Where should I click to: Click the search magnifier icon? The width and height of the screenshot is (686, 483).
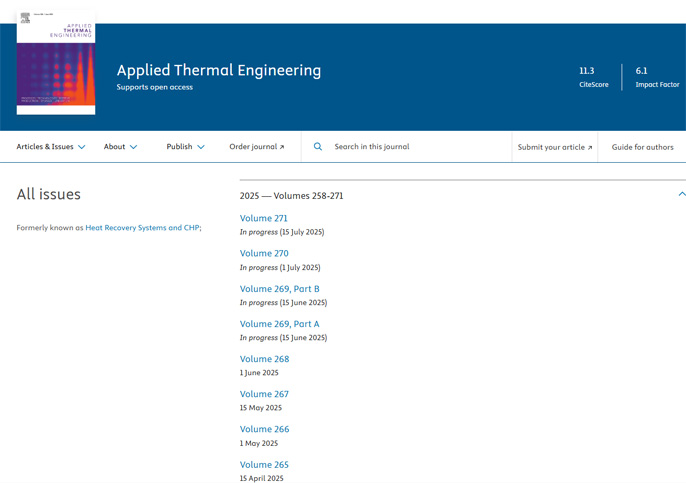pos(318,147)
